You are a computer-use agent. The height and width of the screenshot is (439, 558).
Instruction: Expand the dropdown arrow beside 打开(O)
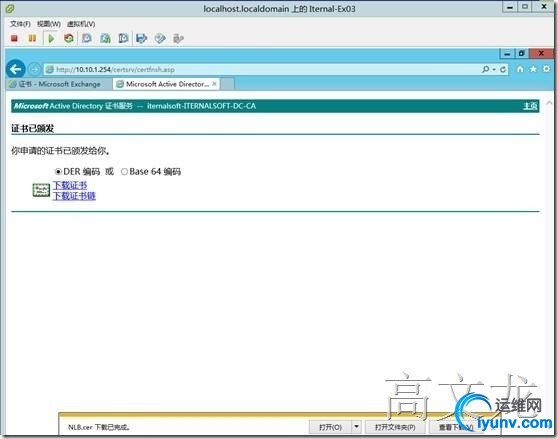tap(356, 427)
